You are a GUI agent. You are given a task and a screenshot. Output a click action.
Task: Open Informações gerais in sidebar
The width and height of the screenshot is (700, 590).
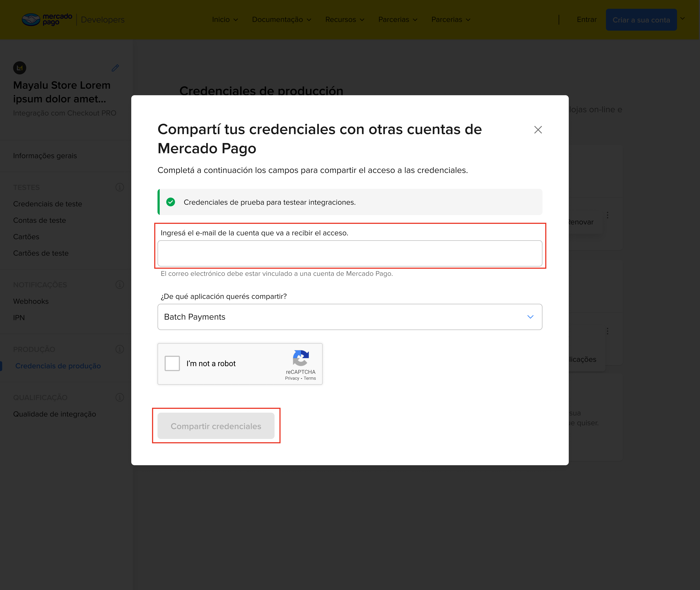pyautogui.click(x=45, y=156)
